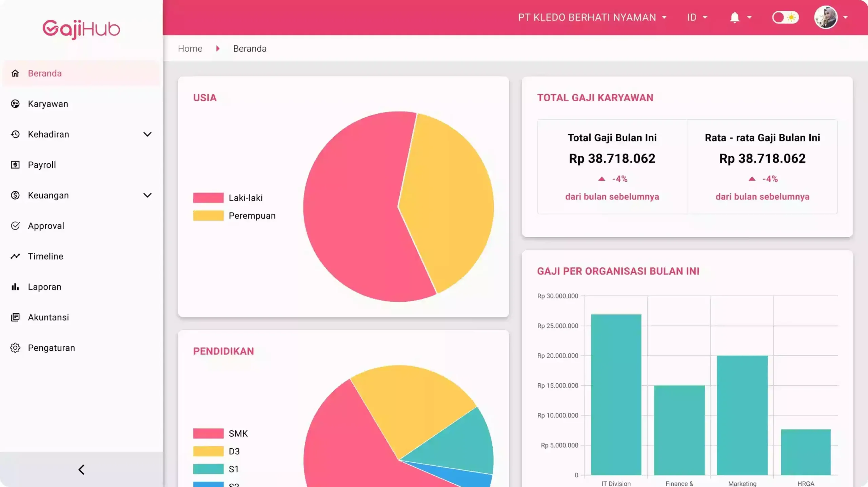
Task: Open the notification bell
Action: click(x=734, y=17)
